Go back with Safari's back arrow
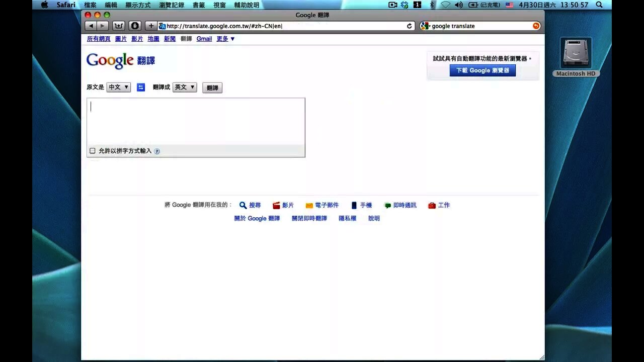Image resolution: width=644 pixels, height=362 pixels. click(x=91, y=26)
